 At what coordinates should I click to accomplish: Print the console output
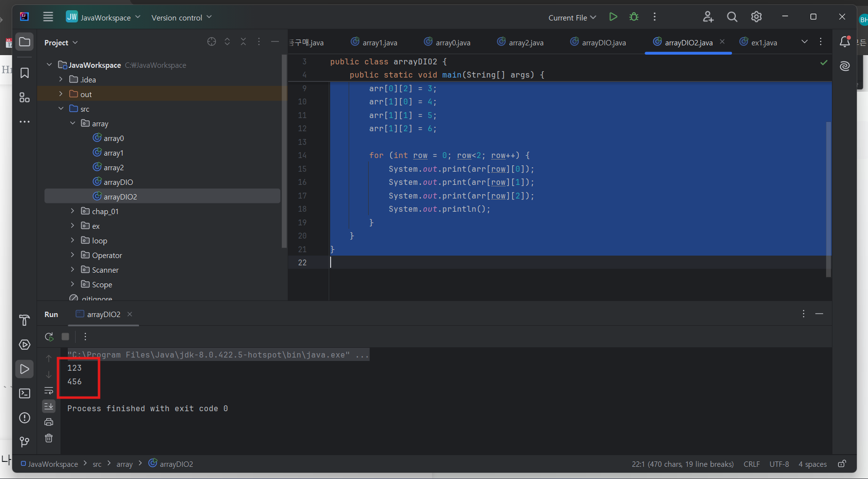[x=49, y=422]
